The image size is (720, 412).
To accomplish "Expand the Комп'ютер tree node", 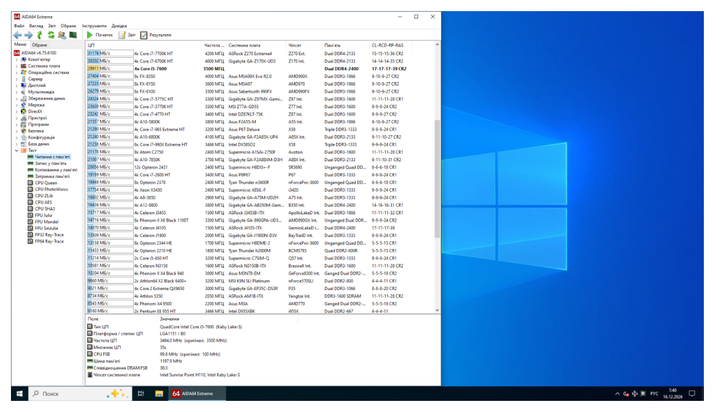I will 17,59.
